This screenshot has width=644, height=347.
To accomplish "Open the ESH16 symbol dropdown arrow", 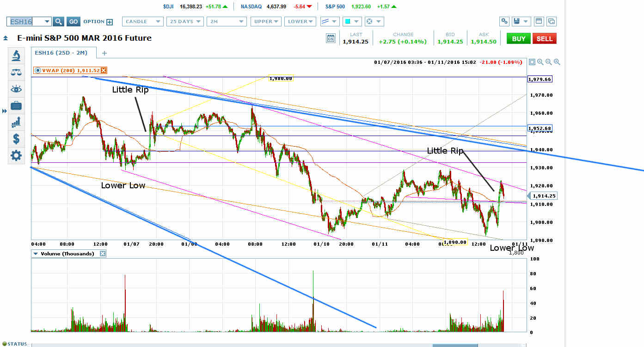I will tap(47, 21).
